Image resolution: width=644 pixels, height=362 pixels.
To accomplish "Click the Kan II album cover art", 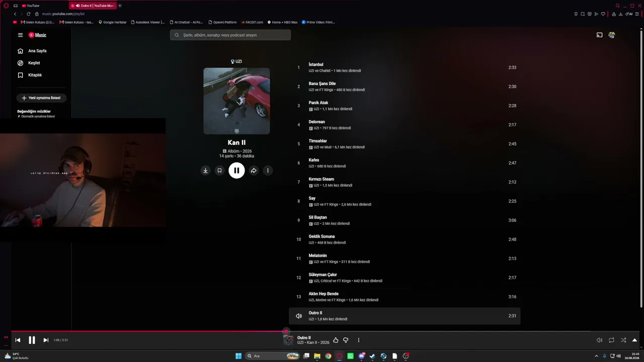I will point(236,101).
